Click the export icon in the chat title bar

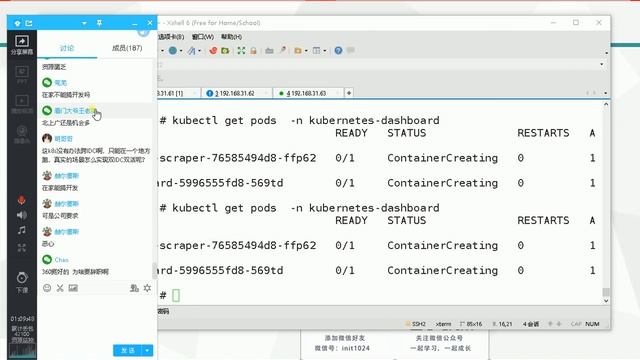[x=29, y=23]
